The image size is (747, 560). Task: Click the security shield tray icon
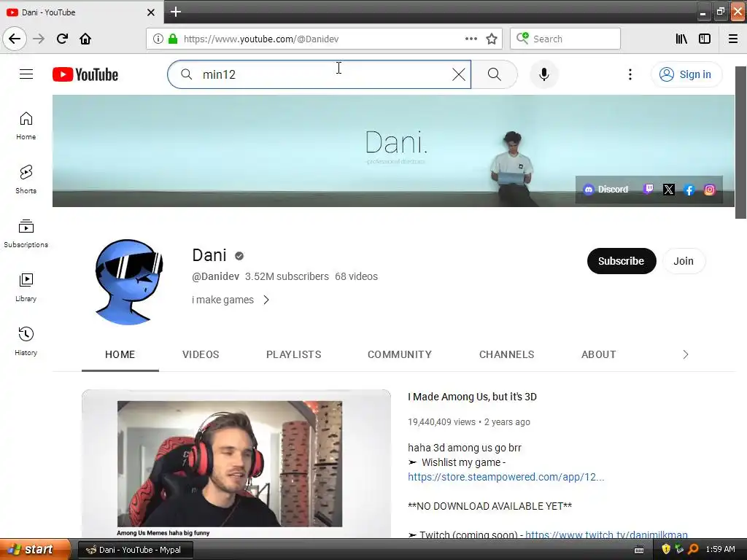click(666, 549)
